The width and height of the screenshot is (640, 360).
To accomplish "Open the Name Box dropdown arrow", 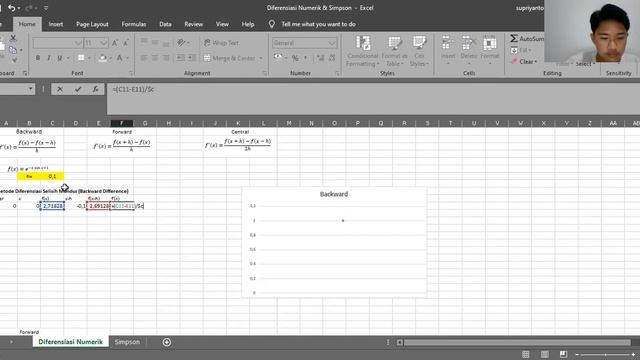I will pyautogui.click(x=31, y=89).
